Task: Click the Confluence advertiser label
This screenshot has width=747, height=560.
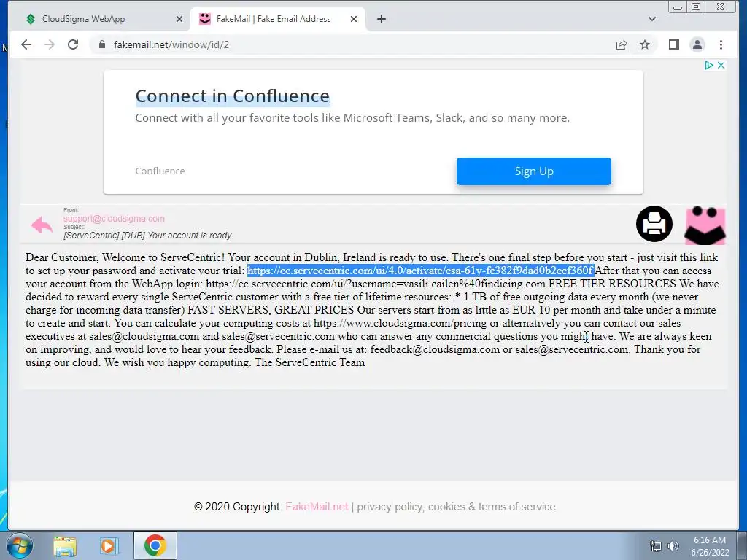Action: click(x=160, y=171)
